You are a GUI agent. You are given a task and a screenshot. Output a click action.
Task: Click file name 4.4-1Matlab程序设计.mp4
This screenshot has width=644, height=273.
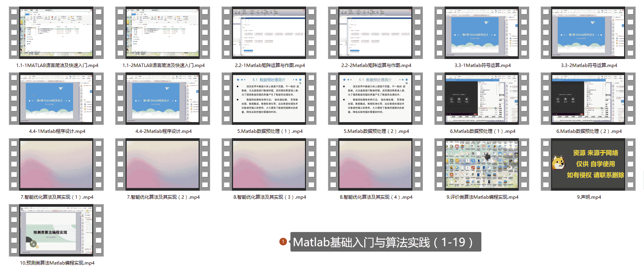(57, 131)
